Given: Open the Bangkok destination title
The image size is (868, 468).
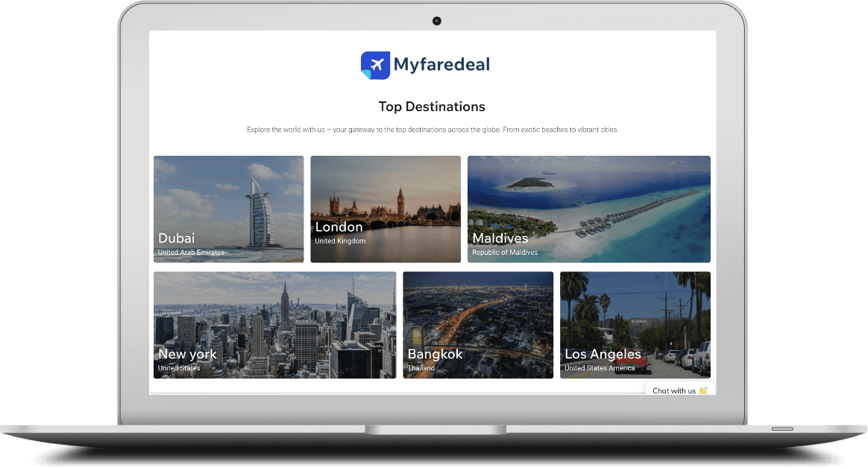Looking at the screenshot, I should (x=435, y=354).
